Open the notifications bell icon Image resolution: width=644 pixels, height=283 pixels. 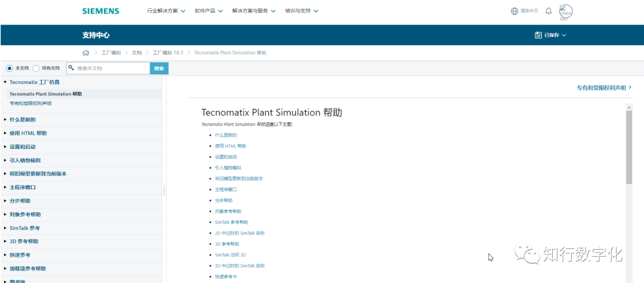pyautogui.click(x=549, y=11)
